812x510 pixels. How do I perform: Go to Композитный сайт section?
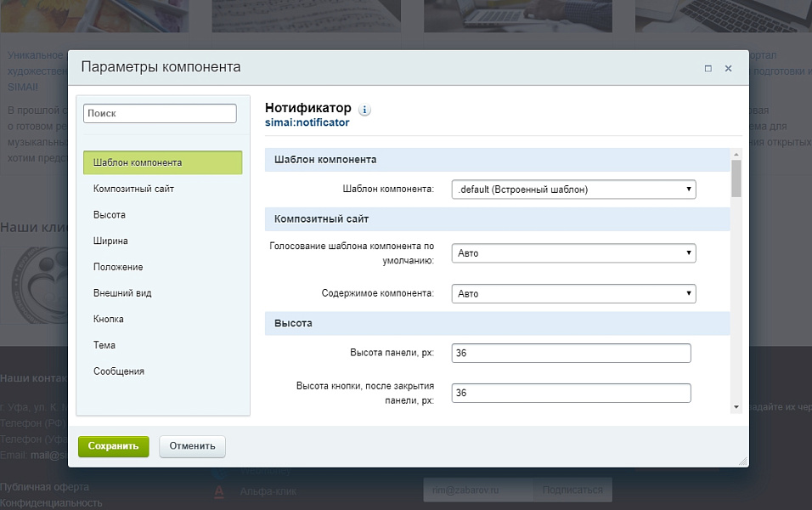[133, 189]
